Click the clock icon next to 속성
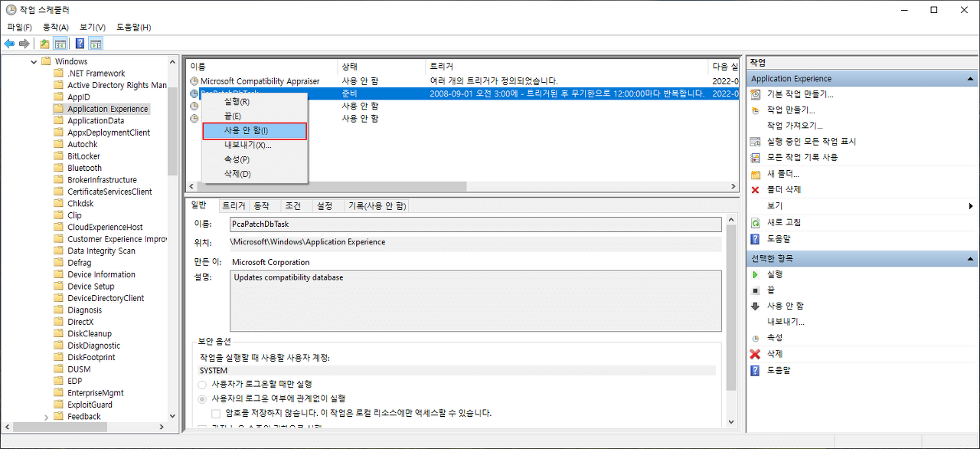The height and width of the screenshot is (449, 980). 756,338
